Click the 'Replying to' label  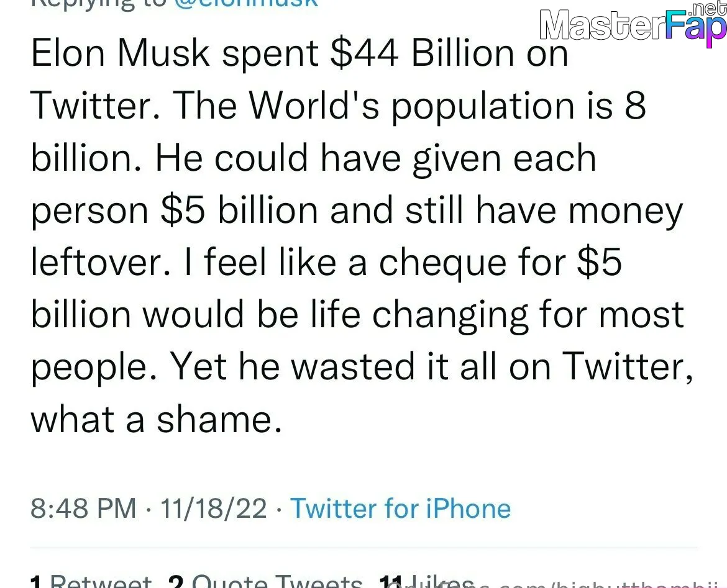point(98,3)
